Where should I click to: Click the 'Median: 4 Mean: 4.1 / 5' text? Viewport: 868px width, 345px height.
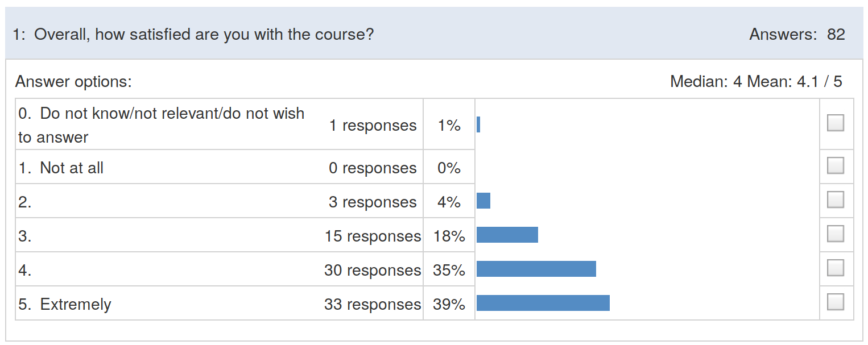[756, 82]
